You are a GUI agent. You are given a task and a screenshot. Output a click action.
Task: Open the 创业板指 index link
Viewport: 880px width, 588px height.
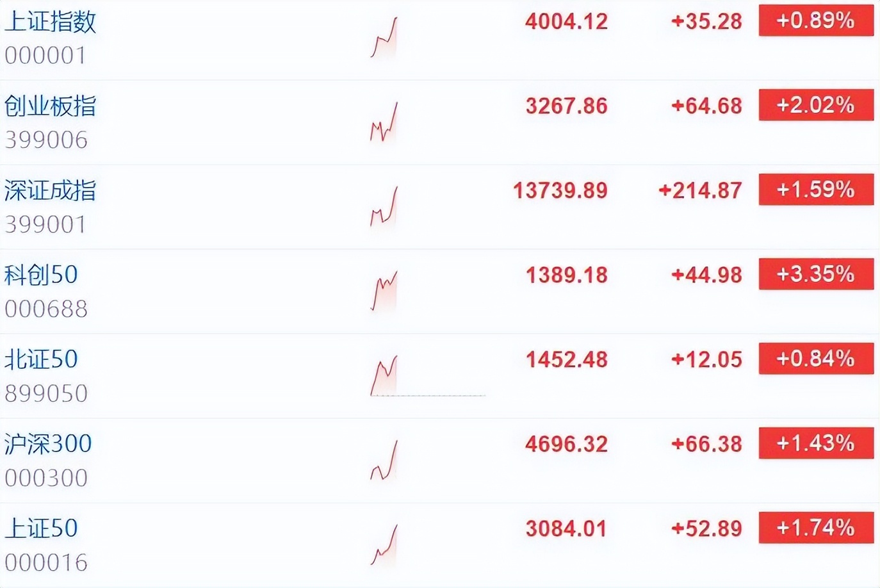(50, 106)
